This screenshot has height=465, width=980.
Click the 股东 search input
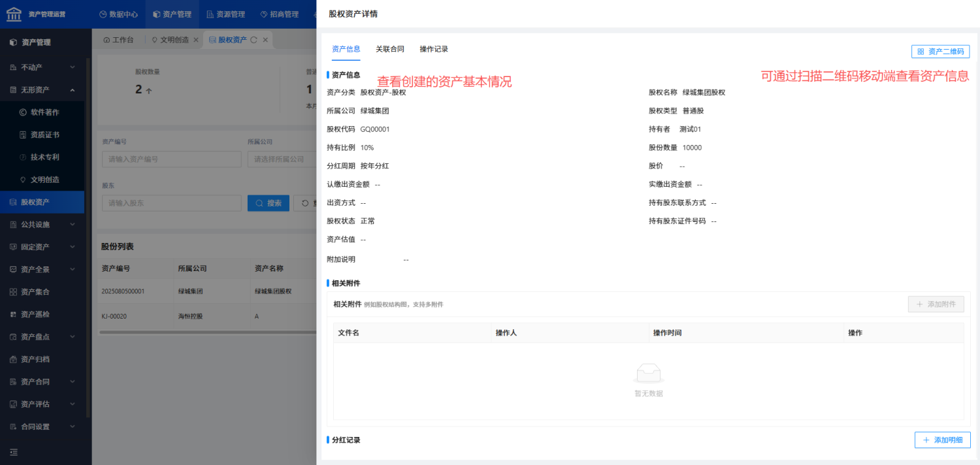point(172,203)
